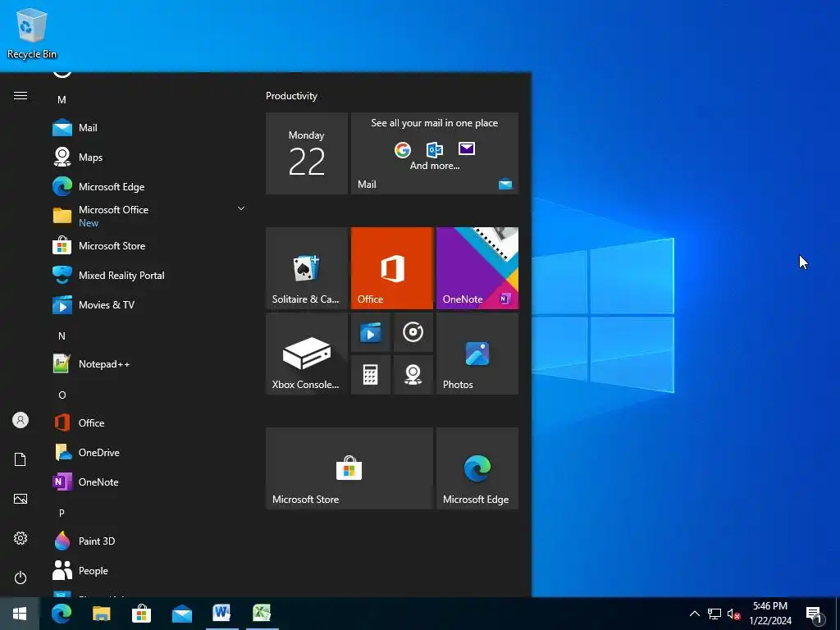
Task: Click the Power button in Start
Action: click(21, 577)
